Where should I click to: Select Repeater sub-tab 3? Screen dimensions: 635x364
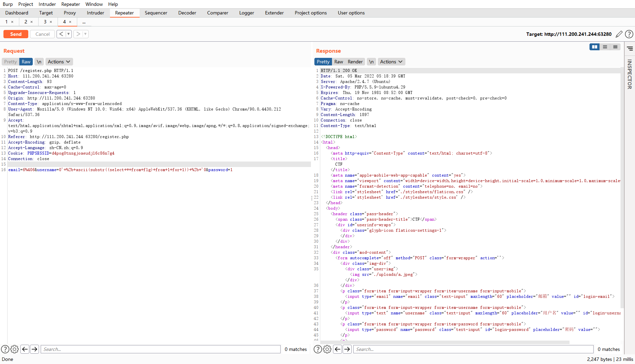tap(45, 22)
